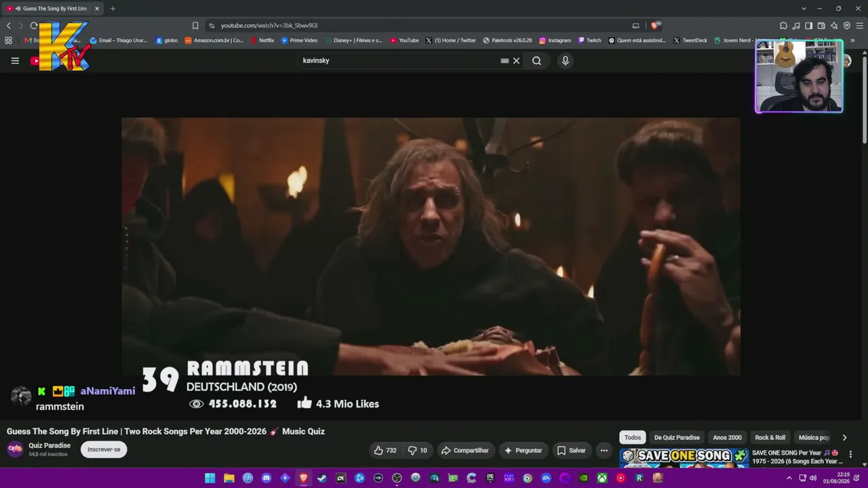
Task: Open the SAVE ONE SONG video thumbnail
Action: 684,458
